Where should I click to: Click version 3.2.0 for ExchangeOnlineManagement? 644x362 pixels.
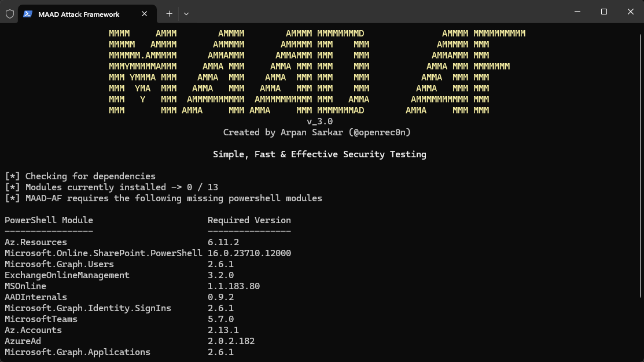click(x=220, y=275)
